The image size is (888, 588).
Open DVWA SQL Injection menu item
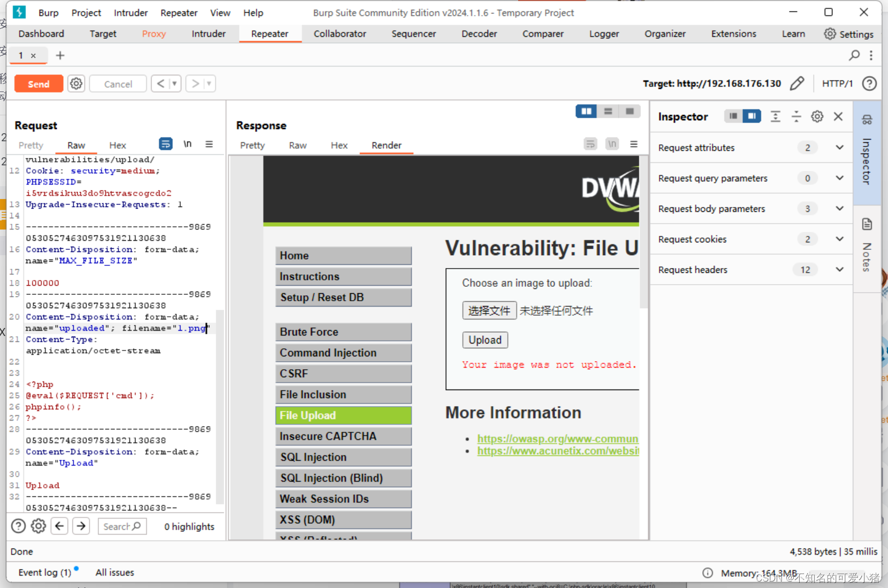[343, 457]
